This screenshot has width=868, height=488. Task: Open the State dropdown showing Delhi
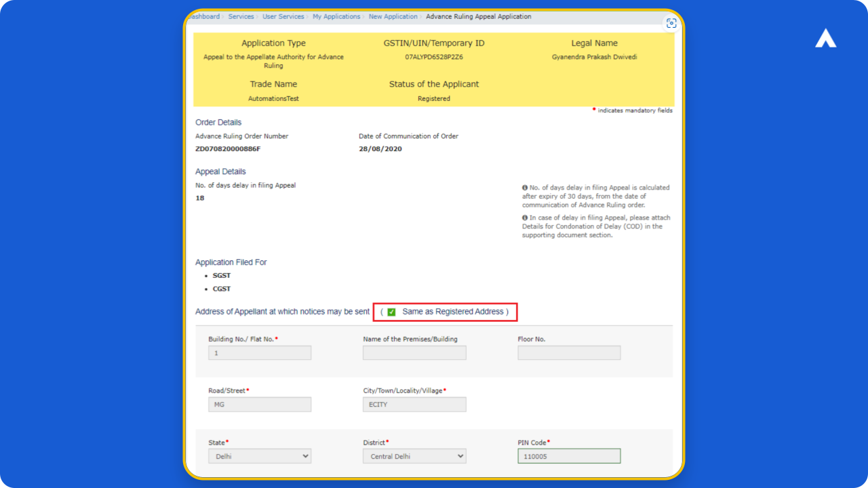pyautogui.click(x=260, y=456)
